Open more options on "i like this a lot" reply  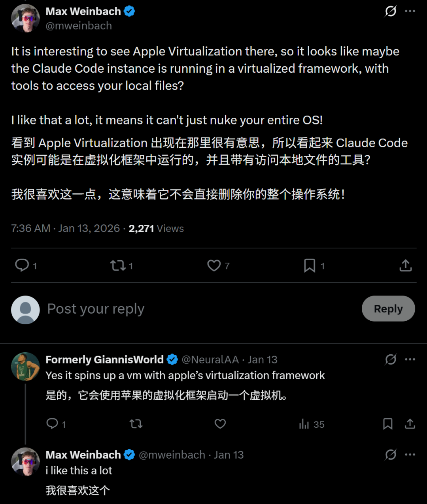[410, 455]
